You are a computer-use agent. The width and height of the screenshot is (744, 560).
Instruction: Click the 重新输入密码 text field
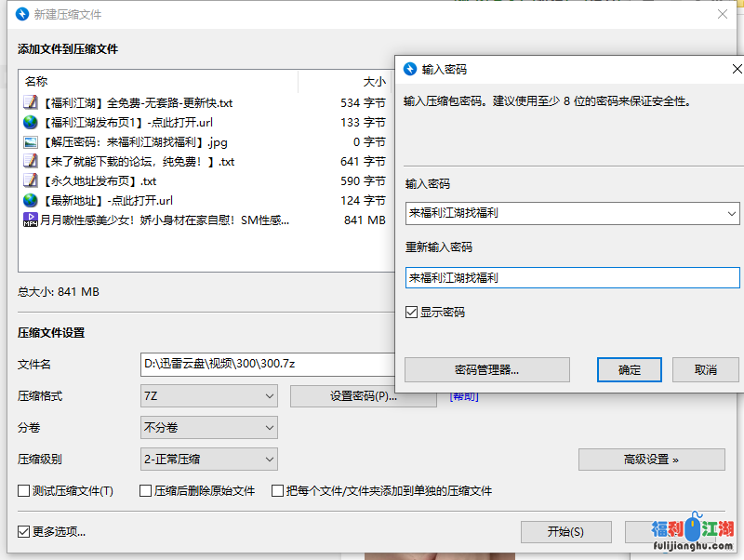coord(572,277)
